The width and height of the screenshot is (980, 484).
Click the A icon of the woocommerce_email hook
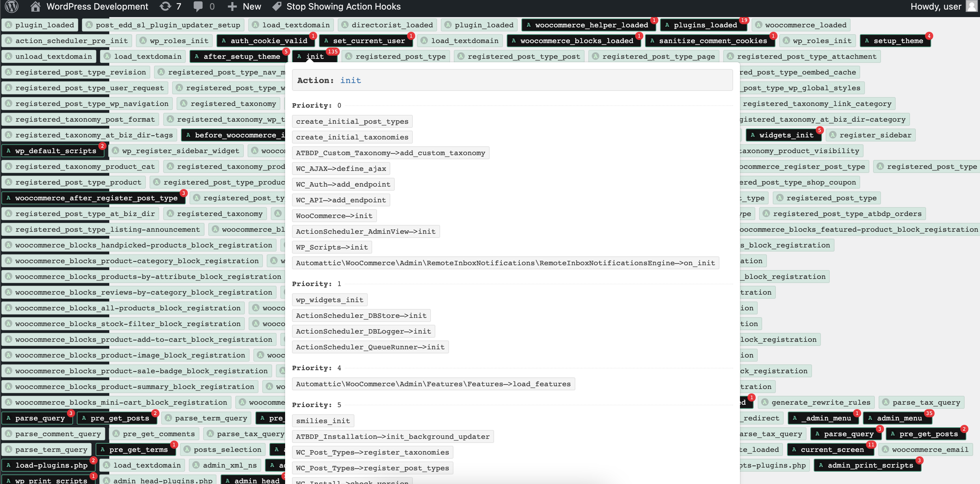(885, 449)
